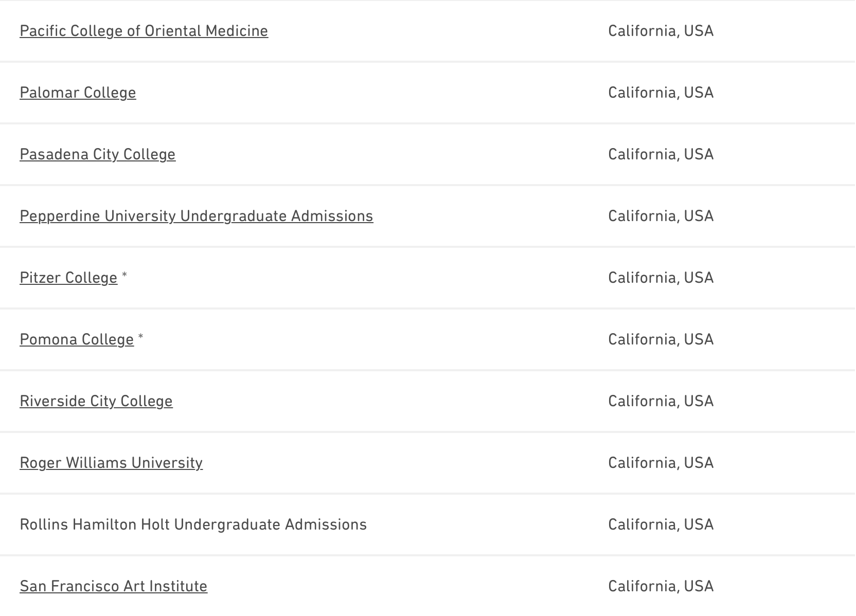Click the location text in Palomar College row
856x616 pixels.
(x=661, y=93)
